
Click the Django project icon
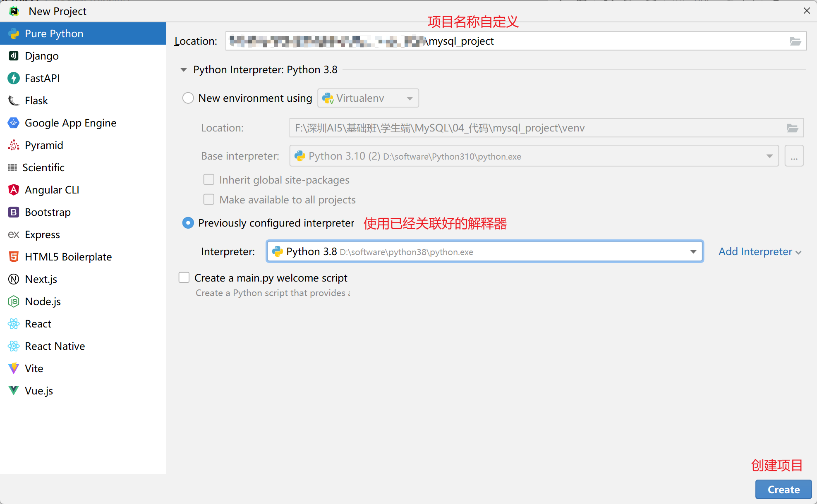14,56
